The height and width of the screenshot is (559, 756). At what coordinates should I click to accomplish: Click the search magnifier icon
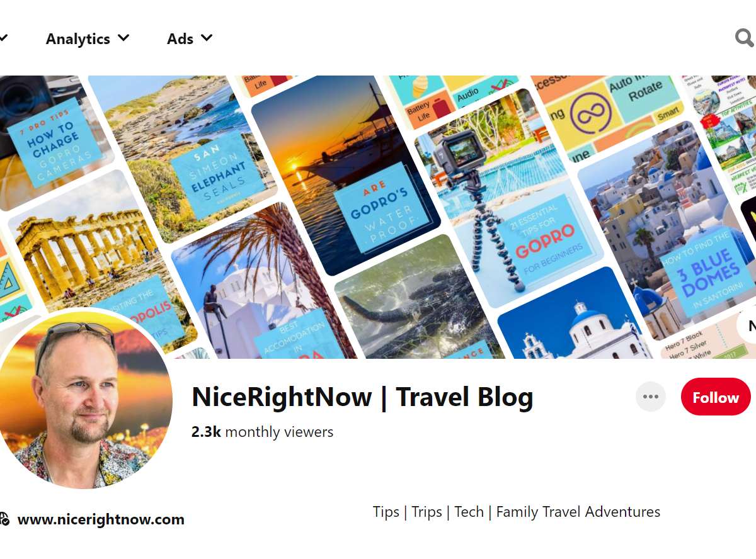(745, 38)
